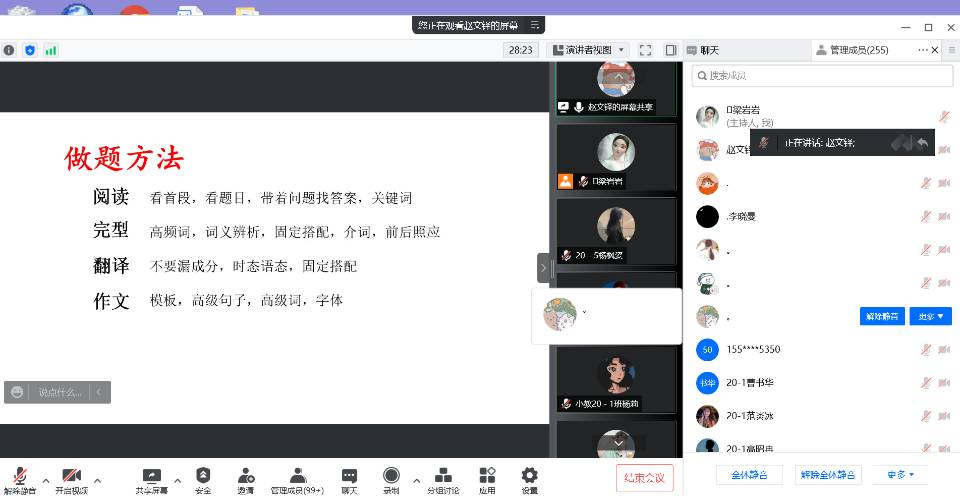Click the 结束会议 end meeting button
The image size is (960, 496).
coord(645,476)
